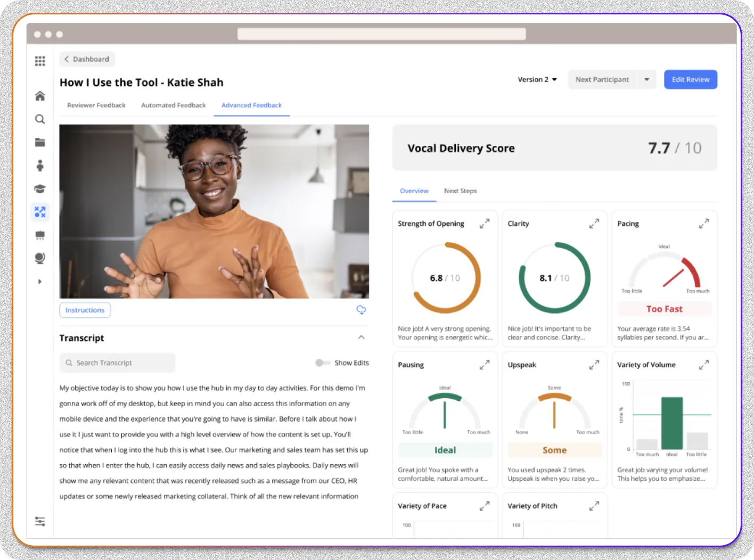
Task: Switch to the Reviewer Feedback tab
Action: tap(96, 105)
